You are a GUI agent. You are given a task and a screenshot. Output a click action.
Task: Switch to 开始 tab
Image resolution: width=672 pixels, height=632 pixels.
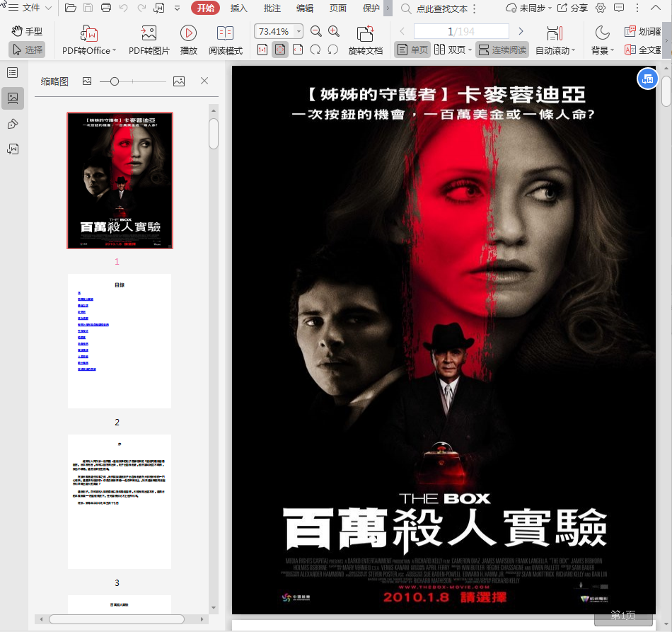(205, 8)
